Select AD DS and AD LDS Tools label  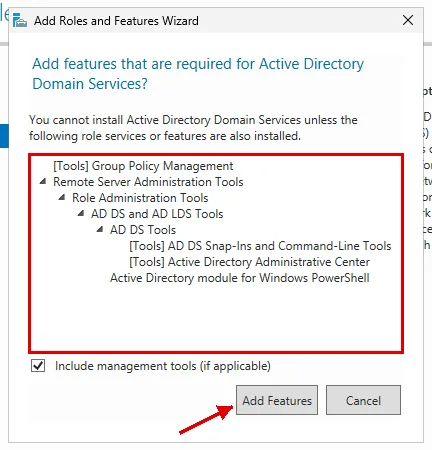[x=157, y=214]
